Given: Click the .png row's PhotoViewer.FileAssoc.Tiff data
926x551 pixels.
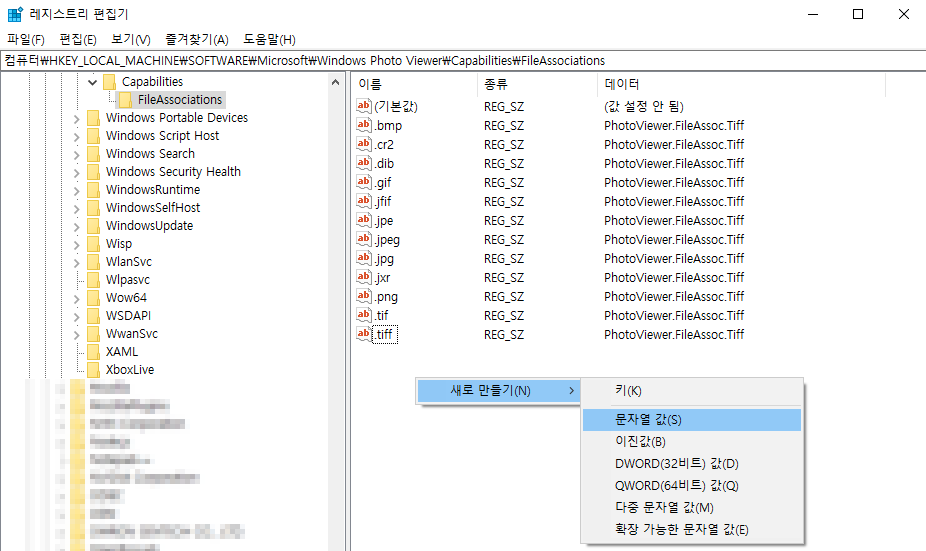Looking at the screenshot, I should [674, 296].
